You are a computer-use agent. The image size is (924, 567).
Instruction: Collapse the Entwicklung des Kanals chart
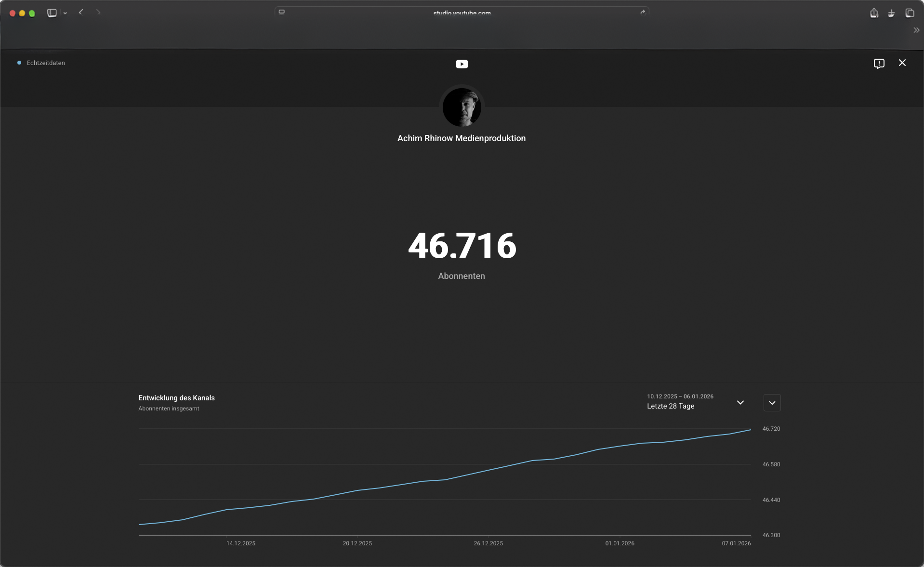pyautogui.click(x=772, y=403)
